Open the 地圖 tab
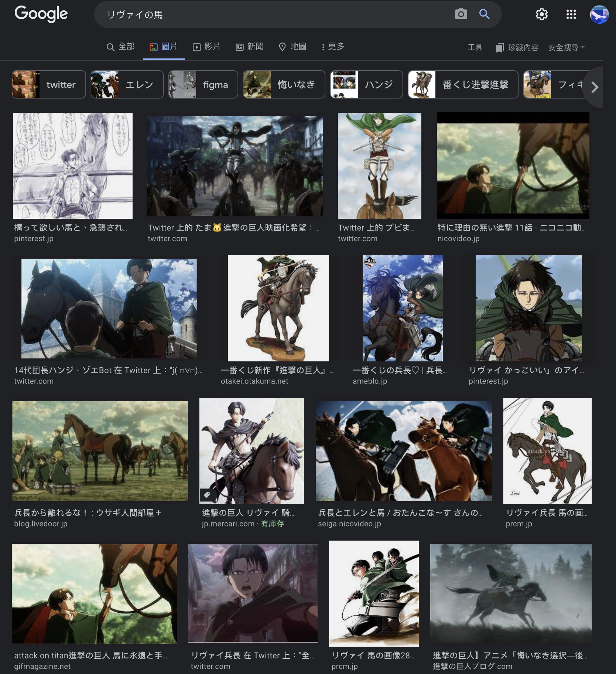 pyautogui.click(x=292, y=47)
